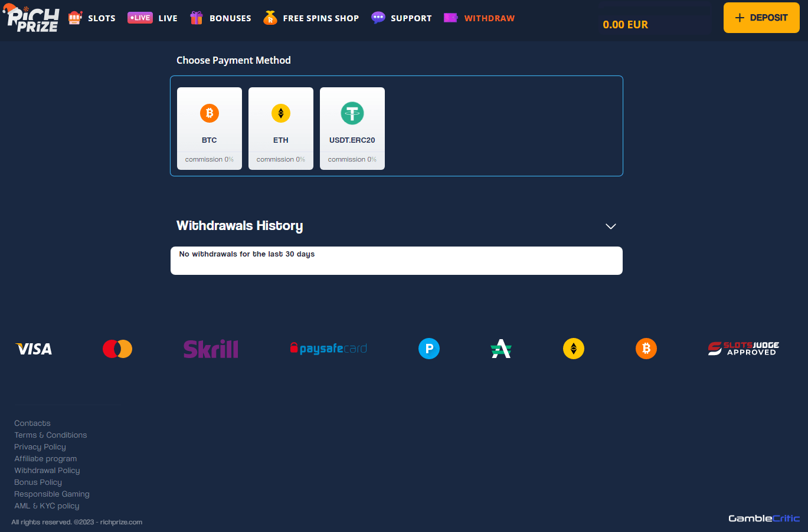Go to the Bonuses page
Image resolution: width=808 pixels, height=532 pixels.
click(x=230, y=18)
